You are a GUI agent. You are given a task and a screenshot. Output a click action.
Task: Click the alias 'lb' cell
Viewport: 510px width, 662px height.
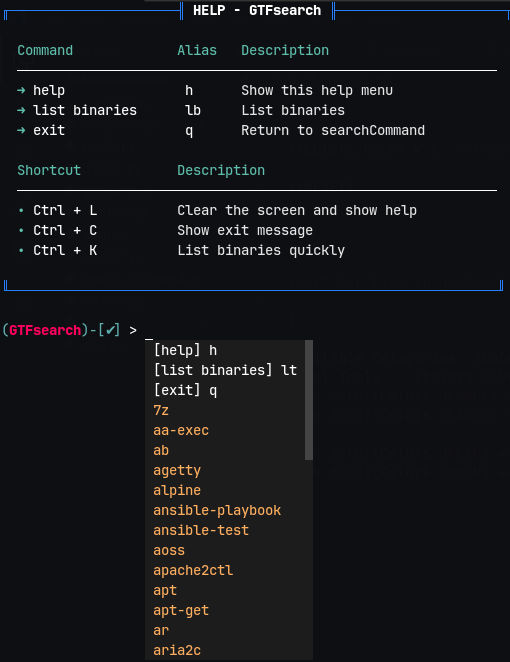point(193,110)
